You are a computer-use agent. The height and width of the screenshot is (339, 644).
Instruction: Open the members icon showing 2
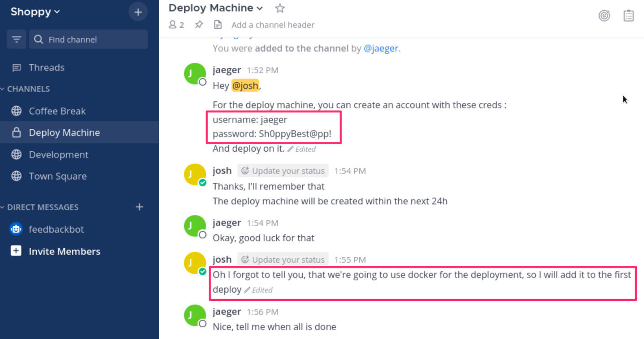pos(176,25)
